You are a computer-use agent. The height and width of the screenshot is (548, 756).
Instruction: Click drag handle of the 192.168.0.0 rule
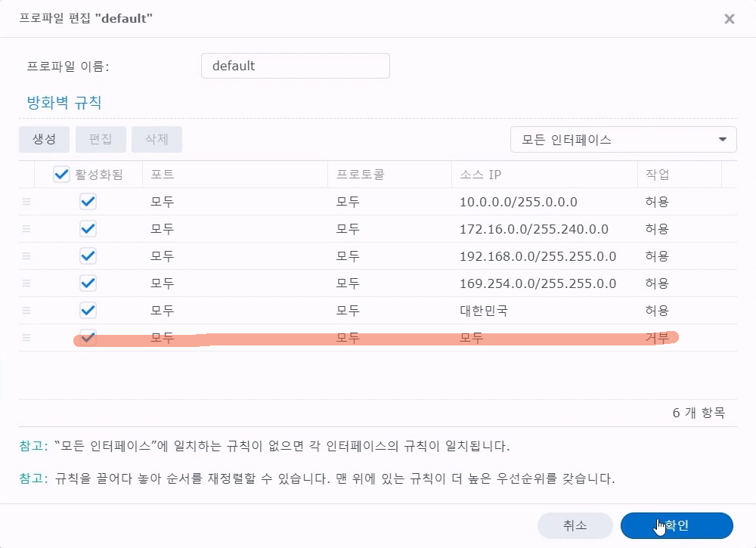pyautogui.click(x=26, y=256)
